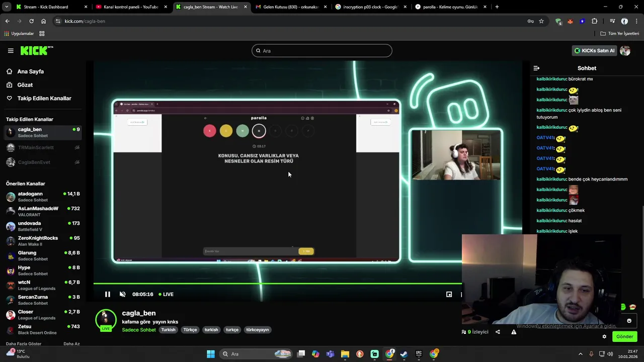
Task: Open a new browser tab
Action: click(497, 7)
